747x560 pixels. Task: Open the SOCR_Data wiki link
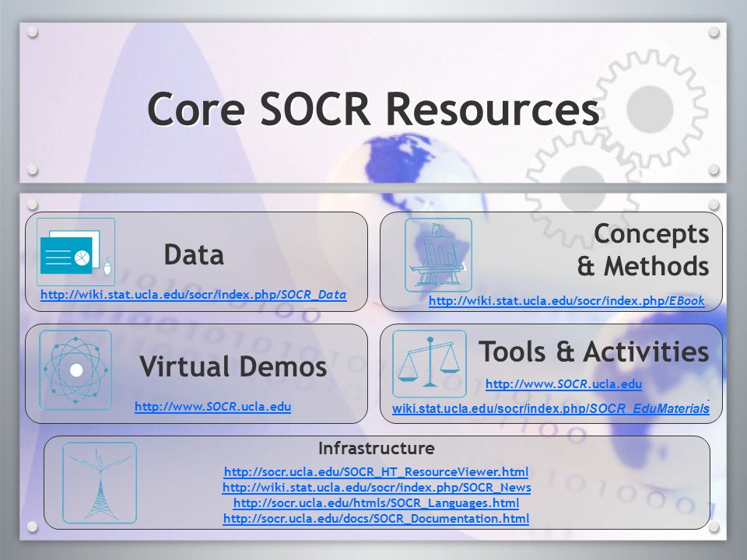(x=194, y=295)
